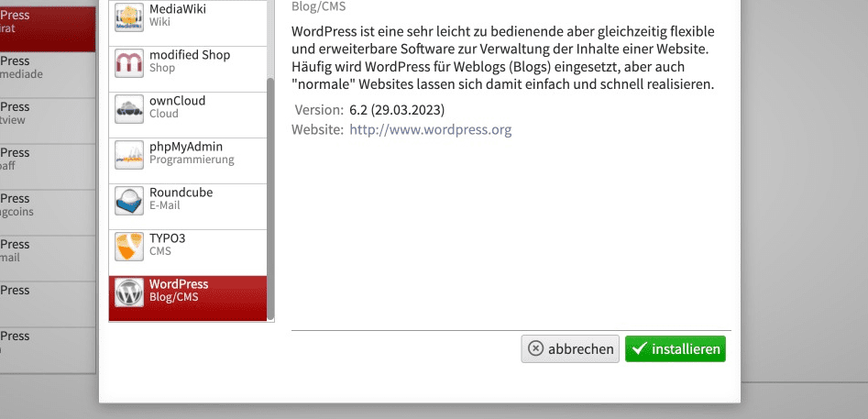The width and height of the screenshot is (868, 419).
Task: Select the modified Shop entry
Action: 188,69
